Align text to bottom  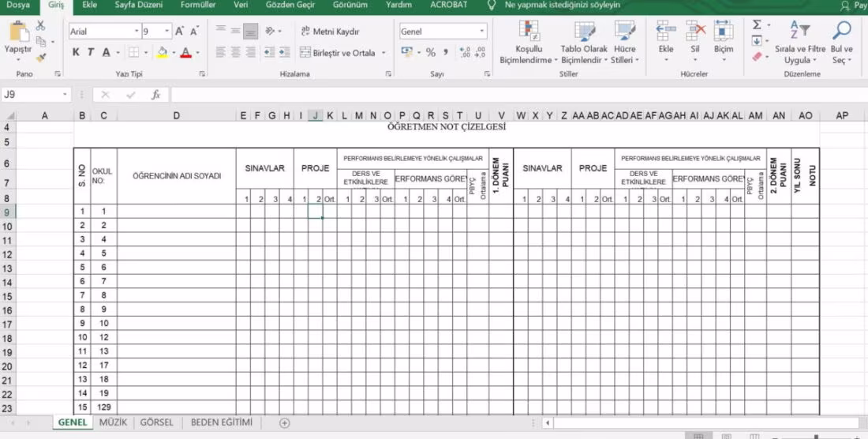pos(251,31)
